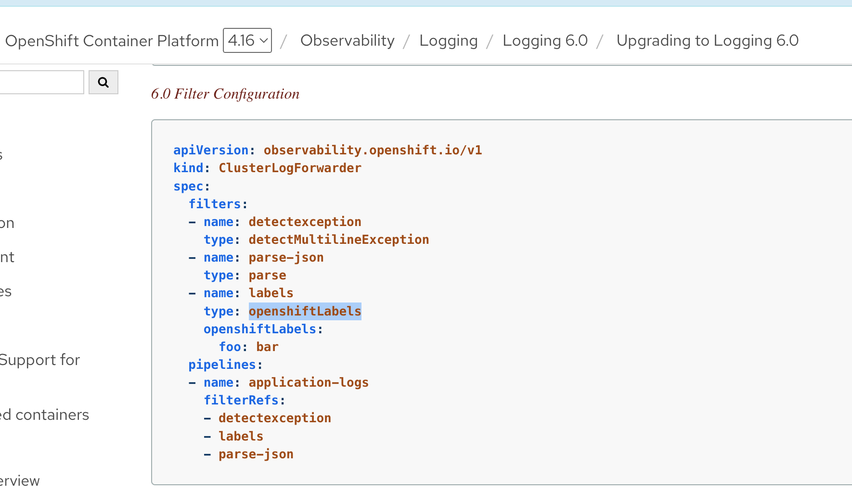Open the 'Support for' sidebar item
Image resolution: width=852 pixels, height=504 pixels.
(39, 360)
